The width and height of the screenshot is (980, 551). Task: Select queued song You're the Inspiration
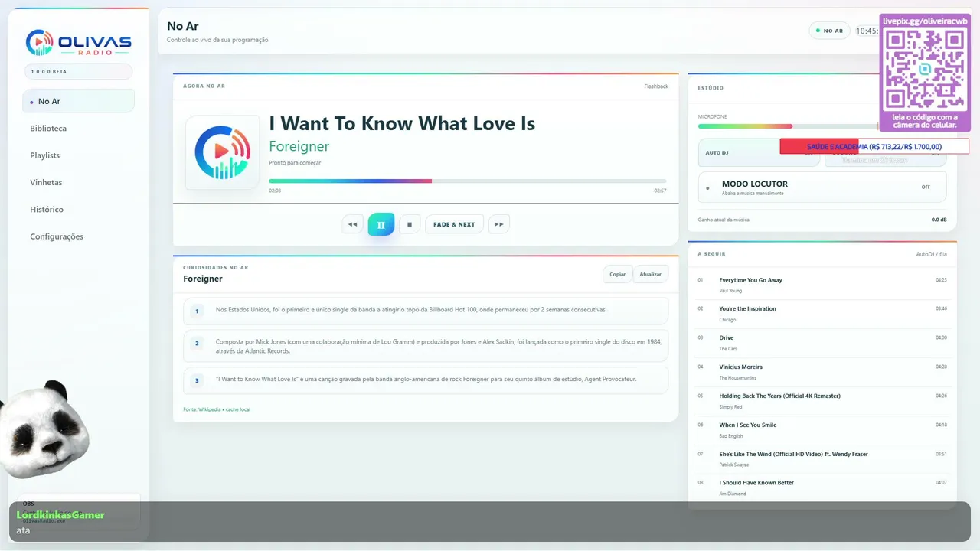(822, 314)
